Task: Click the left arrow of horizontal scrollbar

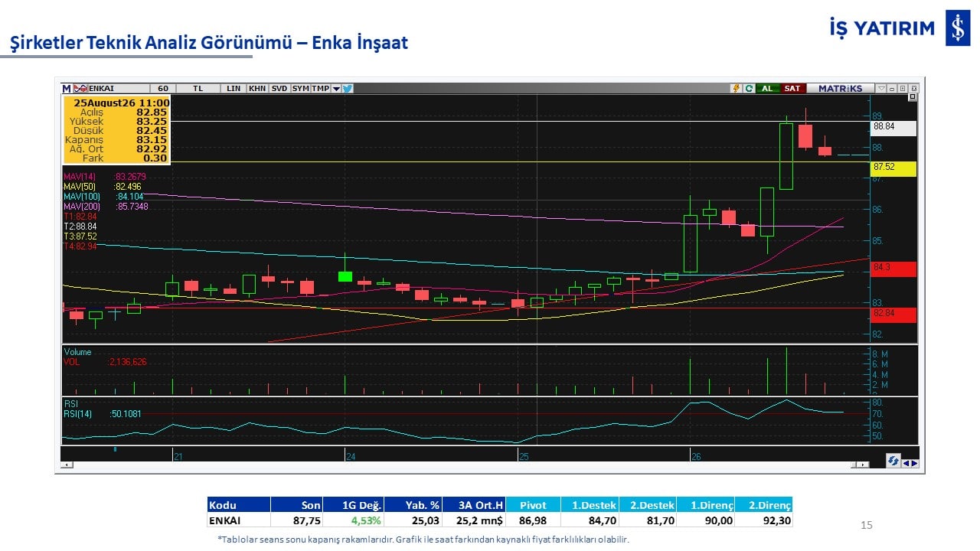Action: [x=67, y=465]
